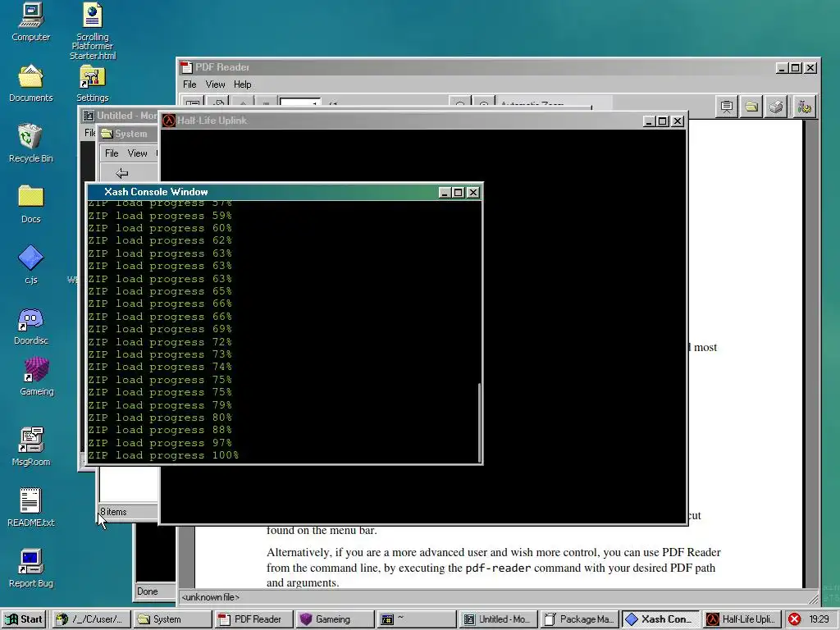Image resolution: width=840 pixels, height=630 pixels.
Task: Click the back arrow in the System window
Action: point(122,173)
